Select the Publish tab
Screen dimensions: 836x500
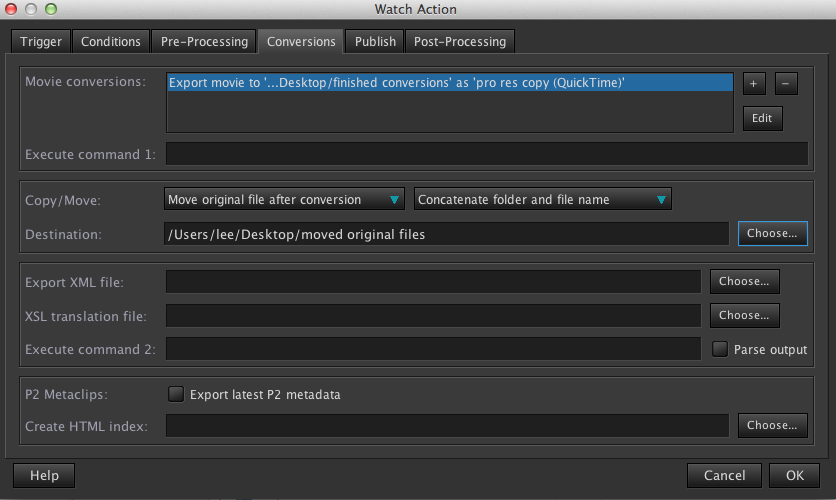pyautogui.click(x=376, y=41)
